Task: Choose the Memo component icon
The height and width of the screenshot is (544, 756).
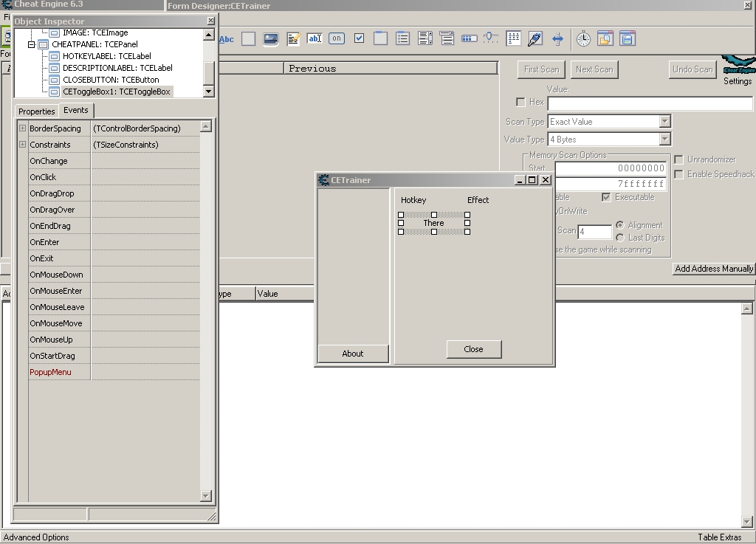Action: click(293, 39)
